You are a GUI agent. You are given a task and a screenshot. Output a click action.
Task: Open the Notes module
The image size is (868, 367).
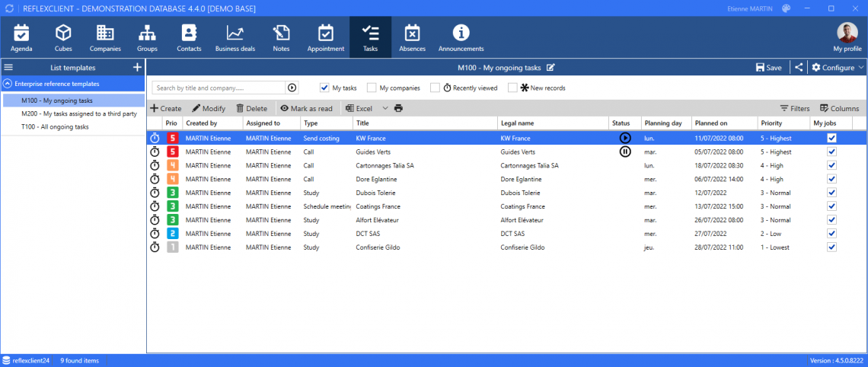click(x=281, y=37)
